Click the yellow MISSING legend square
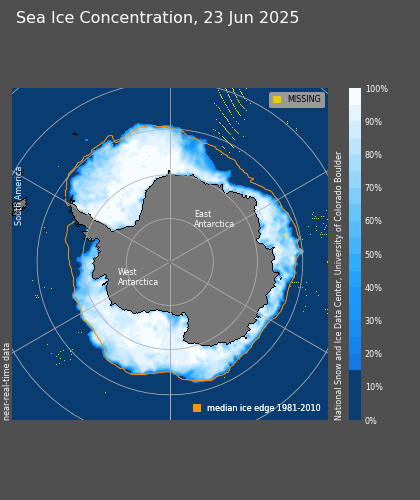This screenshot has height=500, width=420. pyautogui.click(x=277, y=99)
